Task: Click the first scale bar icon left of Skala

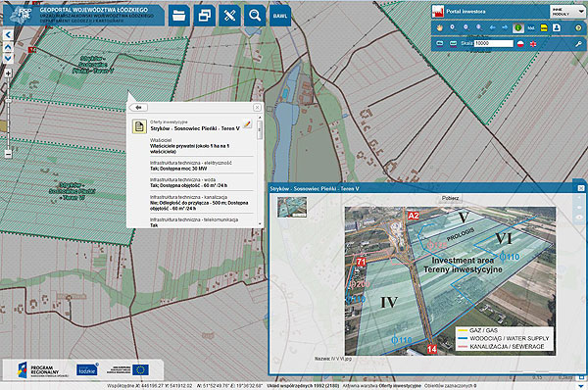Action: (440, 44)
